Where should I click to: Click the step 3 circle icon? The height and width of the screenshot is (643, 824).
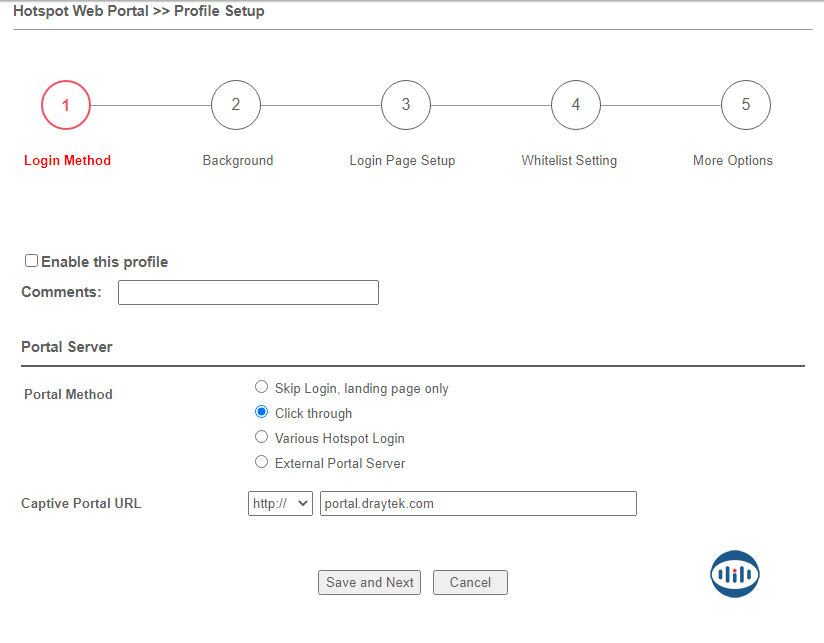click(406, 105)
